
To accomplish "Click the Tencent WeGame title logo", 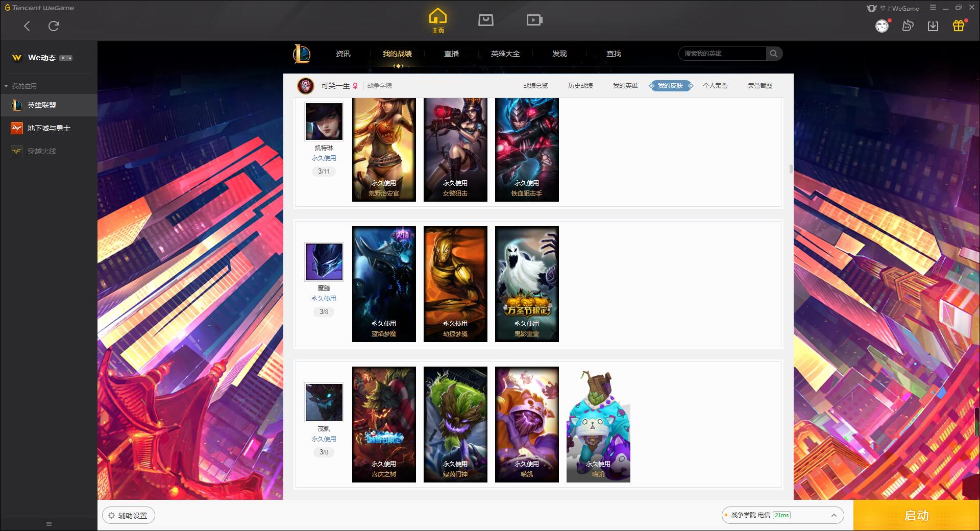I will [39, 8].
